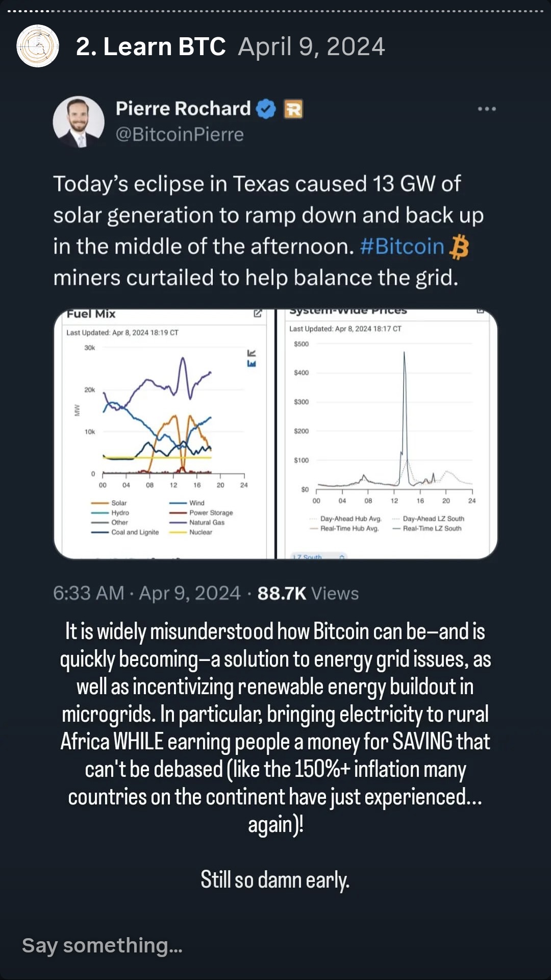Switch Fuel Mix to line chart view
Image resolution: width=551 pixels, height=980 pixels.
coord(252,353)
